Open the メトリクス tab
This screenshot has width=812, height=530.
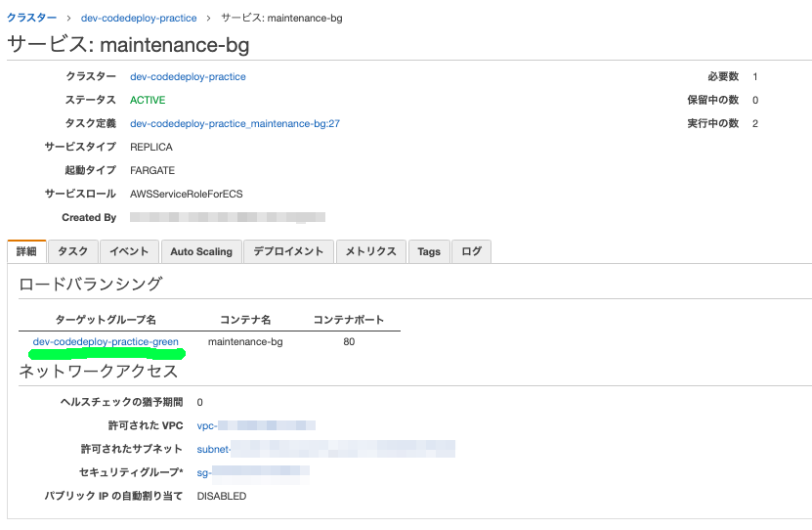[x=370, y=251]
